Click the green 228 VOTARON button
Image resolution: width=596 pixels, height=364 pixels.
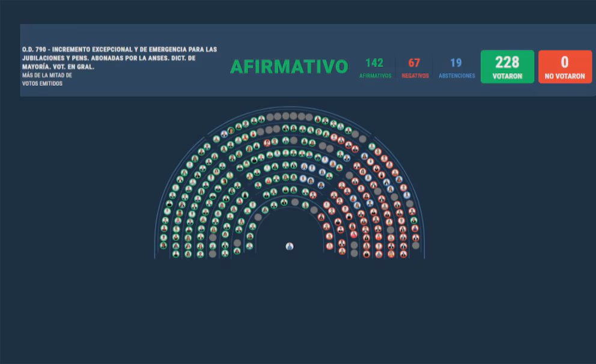pos(507,66)
